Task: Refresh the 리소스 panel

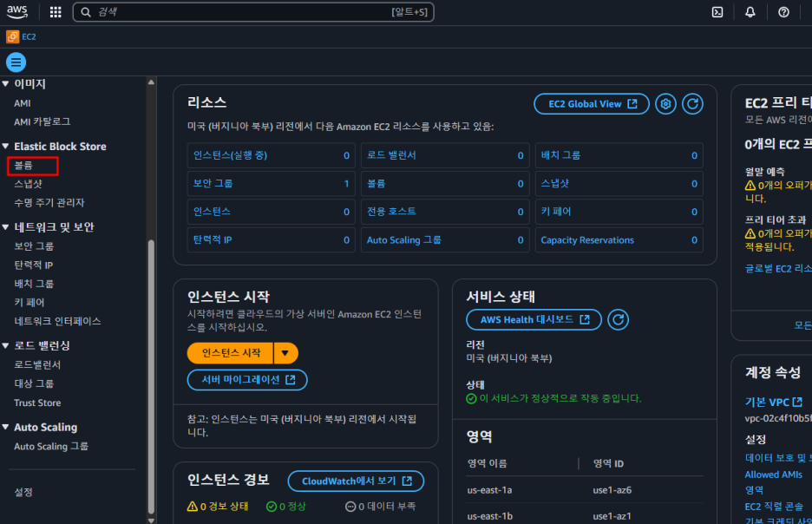Action: point(692,104)
